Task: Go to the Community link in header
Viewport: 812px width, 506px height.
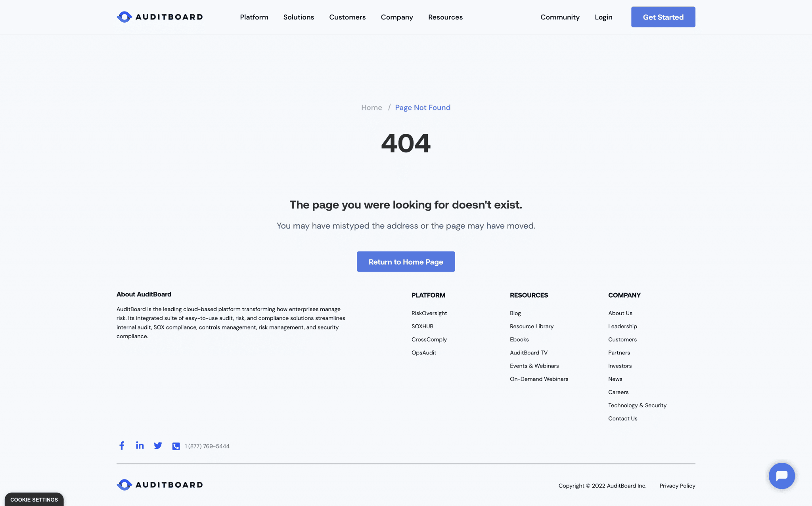Action: [560, 17]
